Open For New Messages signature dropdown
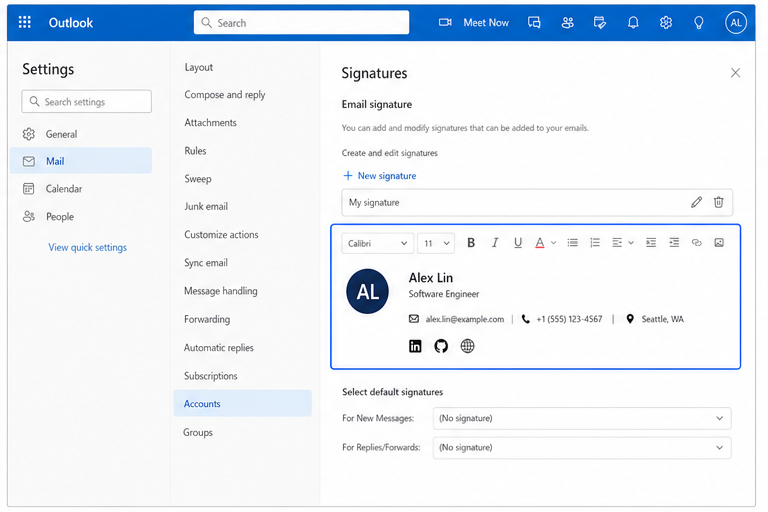The height and width of the screenshot is (512, 768). (582, 418)
